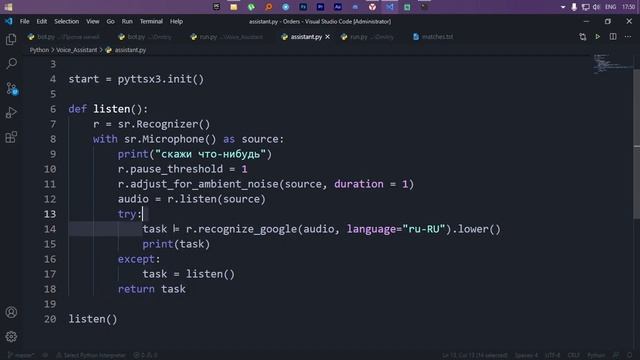640x360 pixels.
Task: Click the minimap code overview
Action: (612, 63)
